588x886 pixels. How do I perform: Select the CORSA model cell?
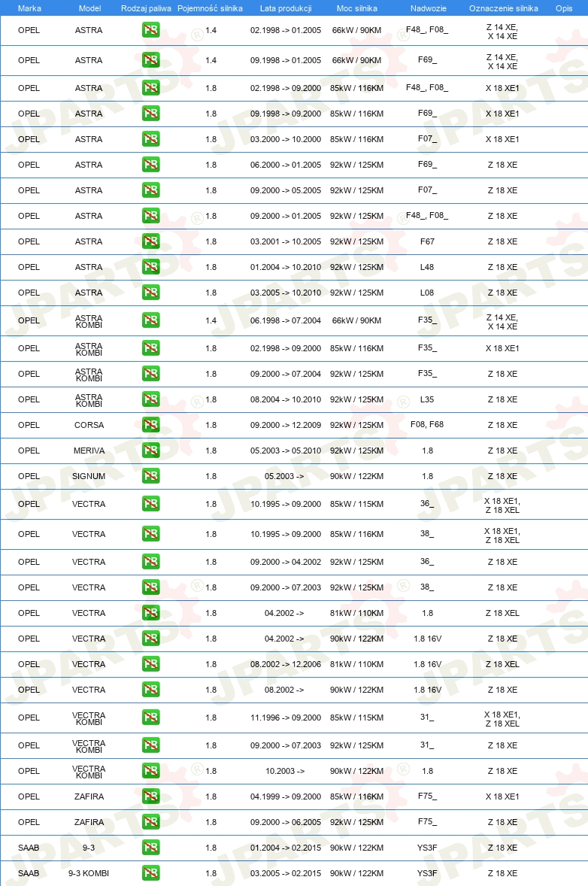click(x=89, y=425)
